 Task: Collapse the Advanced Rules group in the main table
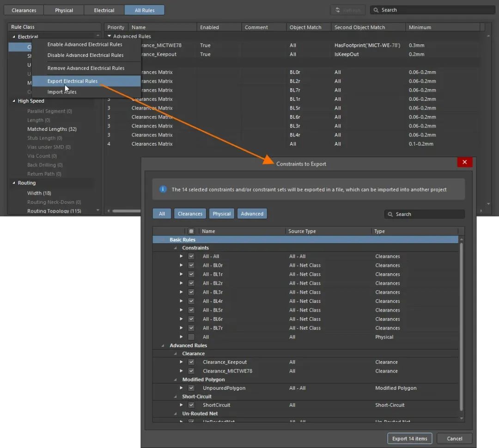[109, 36]
